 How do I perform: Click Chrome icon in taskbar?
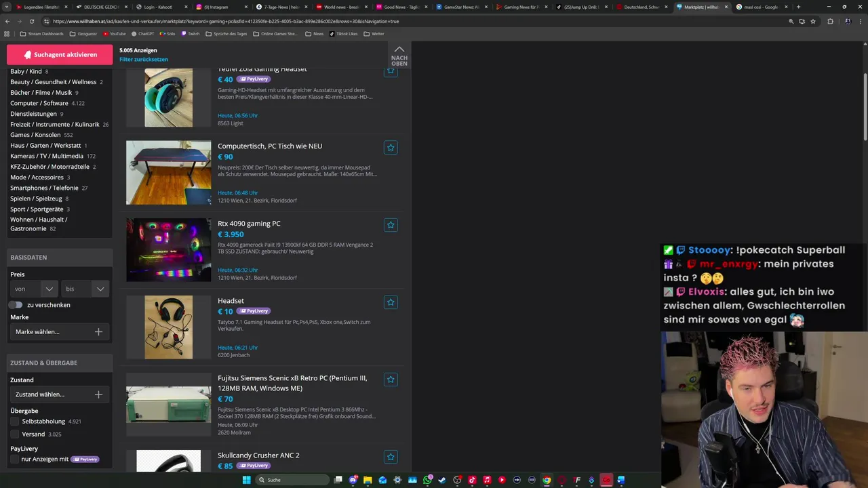pos(547,480)
